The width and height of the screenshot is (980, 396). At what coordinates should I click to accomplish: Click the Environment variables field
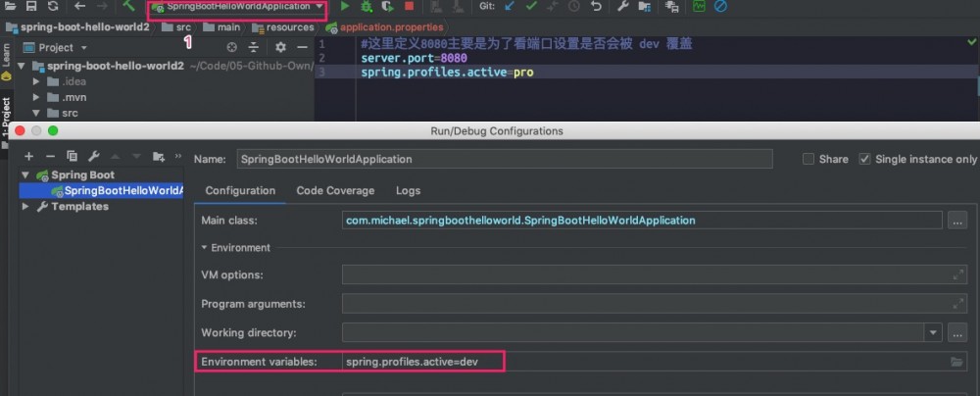pyautogui.click(x=655, y=362)
